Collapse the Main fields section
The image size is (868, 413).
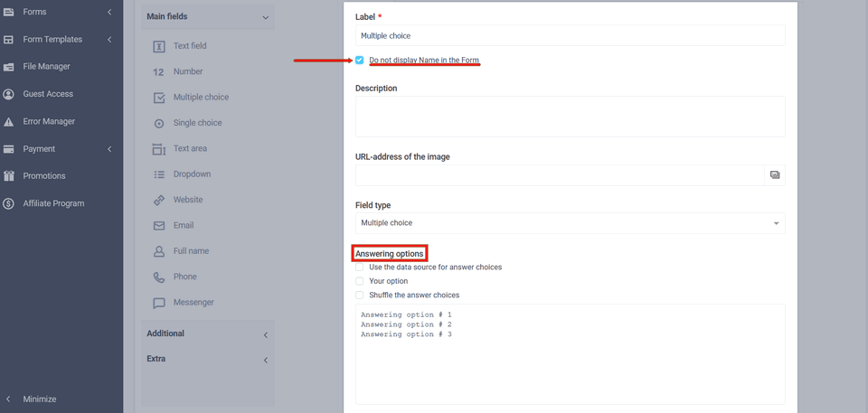[x=265, y=17]
